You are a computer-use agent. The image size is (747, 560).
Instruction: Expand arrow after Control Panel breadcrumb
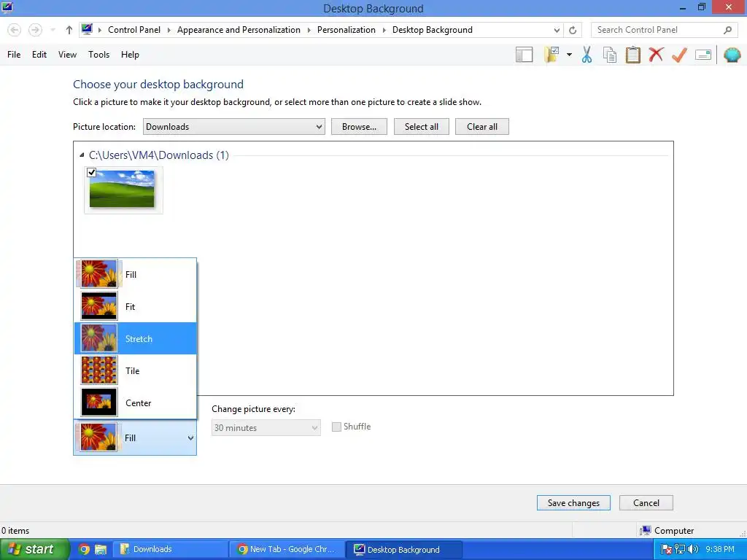click(x=169, y=30)
